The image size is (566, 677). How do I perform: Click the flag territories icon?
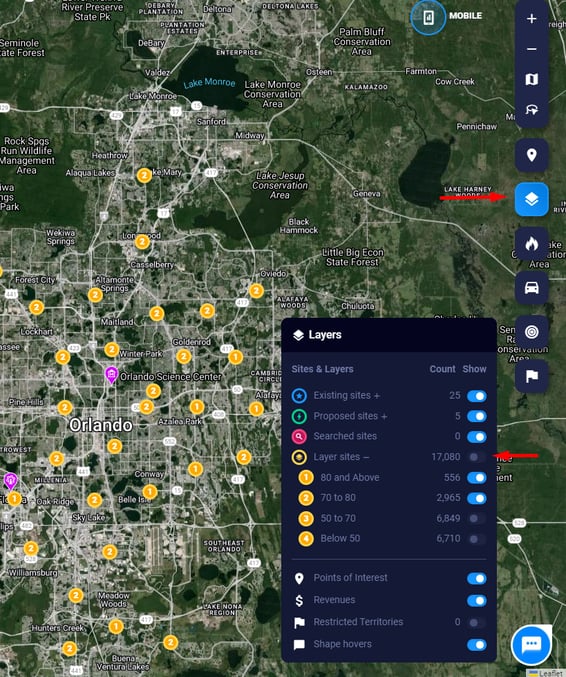coord(531,376)
